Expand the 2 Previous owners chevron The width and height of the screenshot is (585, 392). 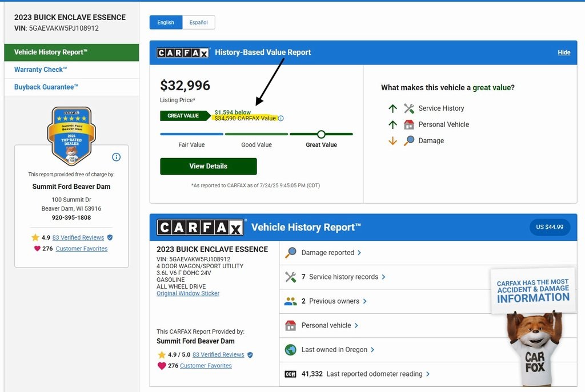pyautogui.click(x=365, y=301)
